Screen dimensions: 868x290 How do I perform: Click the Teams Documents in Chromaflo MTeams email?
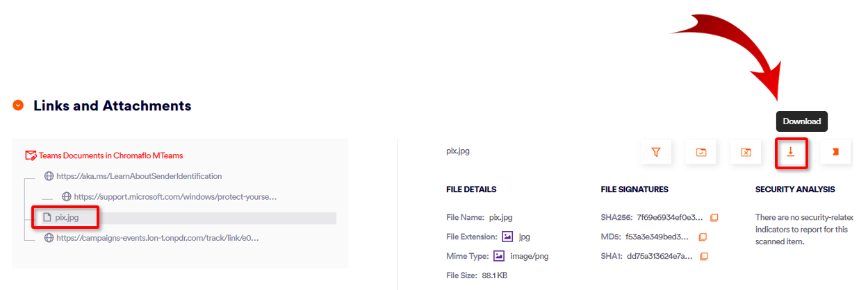coord(110,155)
